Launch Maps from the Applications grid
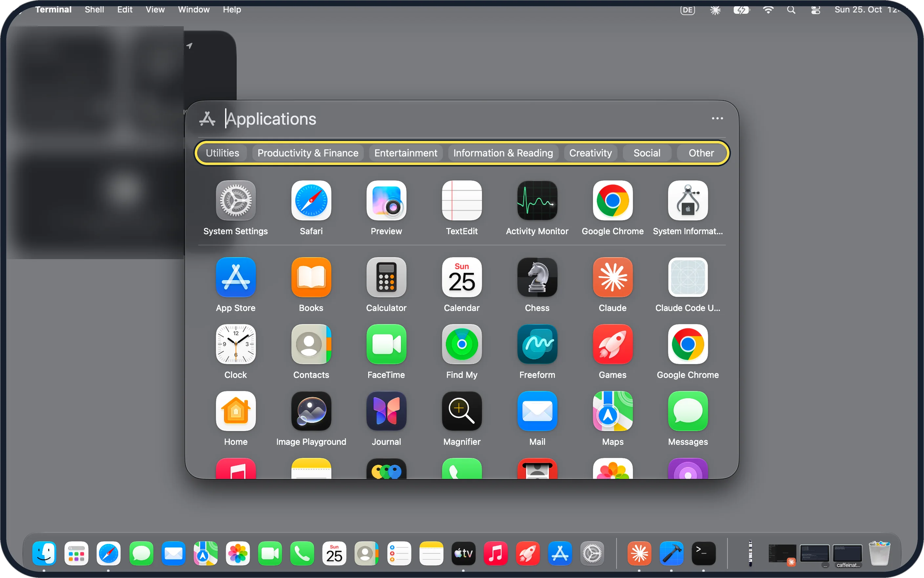 pos(612,411)
